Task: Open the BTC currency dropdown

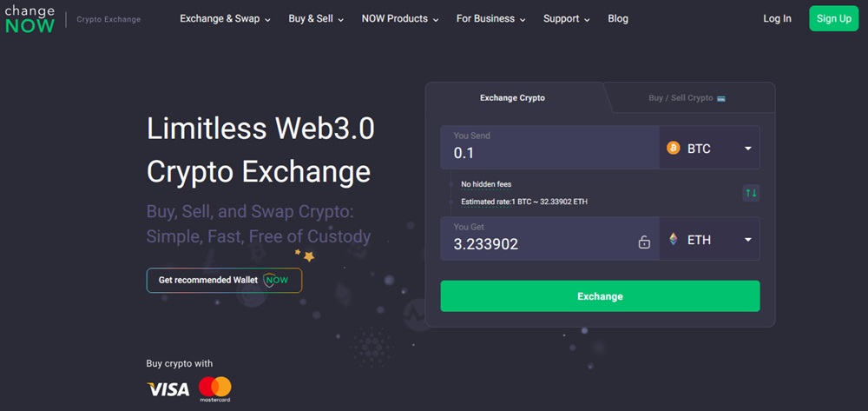Action: [747, 149]
